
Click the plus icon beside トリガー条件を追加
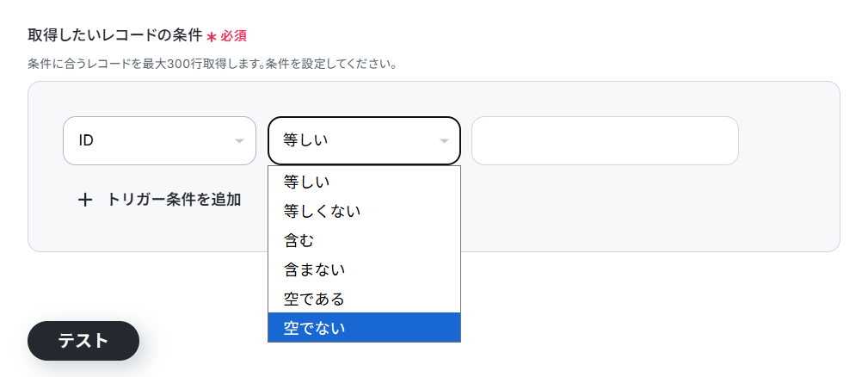(x=84, y=200)
